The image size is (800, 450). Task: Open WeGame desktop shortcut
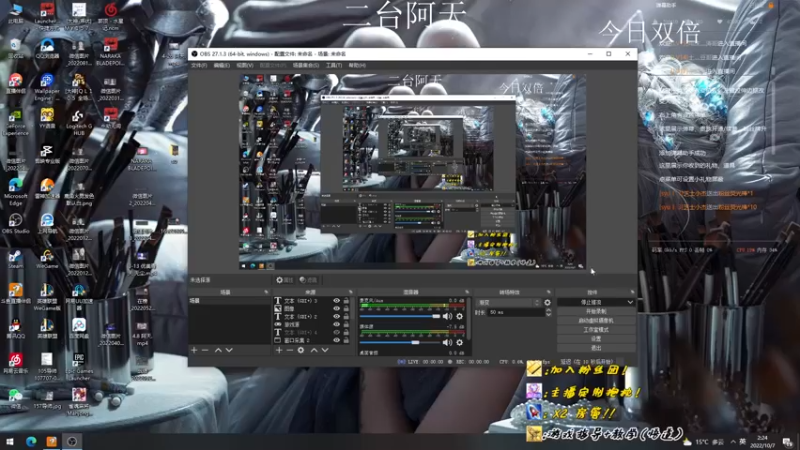47,258
